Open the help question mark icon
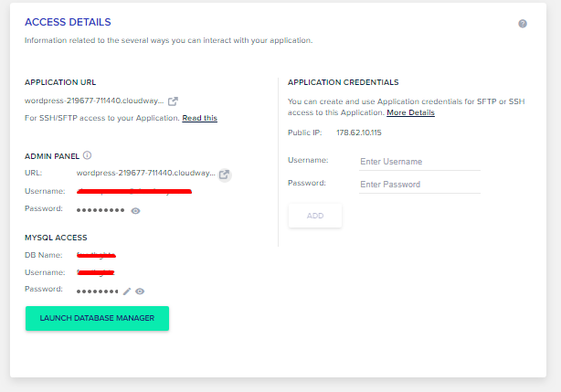 523,24
